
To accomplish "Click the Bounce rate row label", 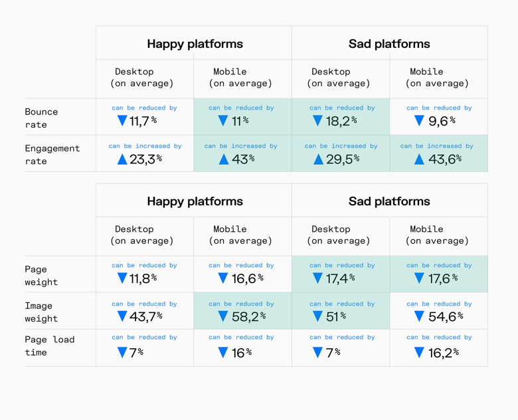I will [41, 118].
